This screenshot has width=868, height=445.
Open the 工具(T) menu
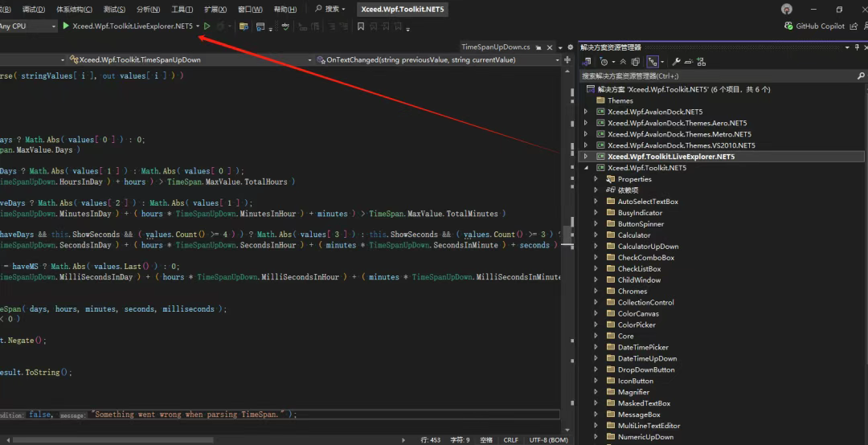(x=182, y=10)
